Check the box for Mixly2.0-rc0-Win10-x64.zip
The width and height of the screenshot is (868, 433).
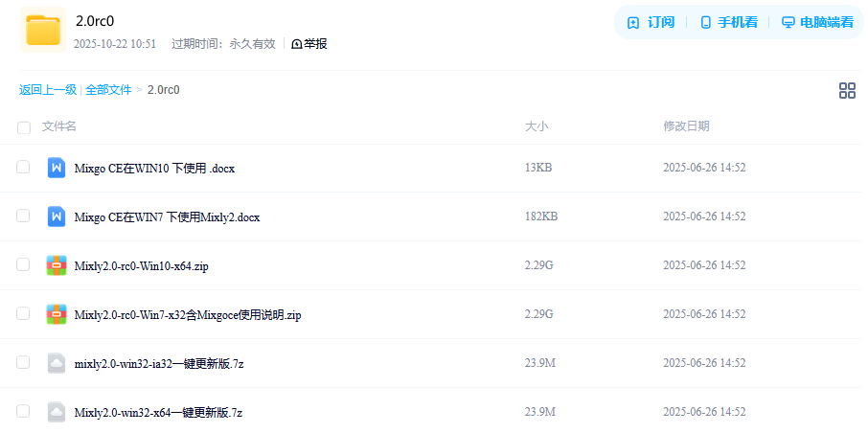tap(23, 264)
